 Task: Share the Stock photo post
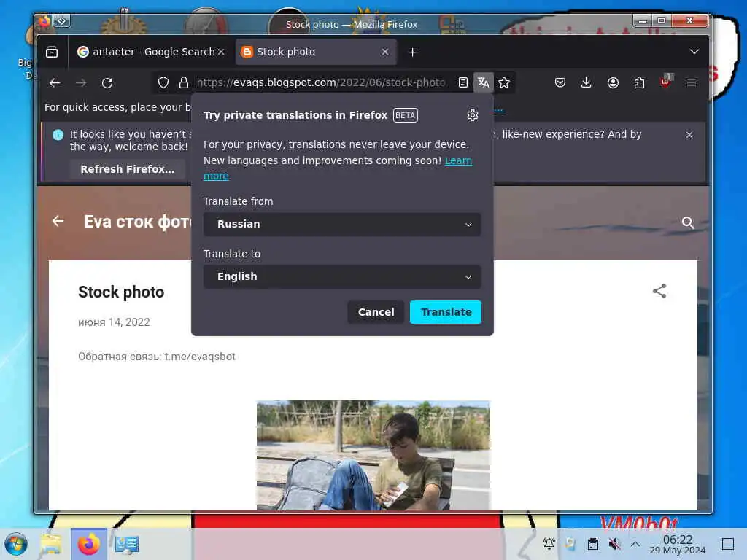click(x=659, y=291)
